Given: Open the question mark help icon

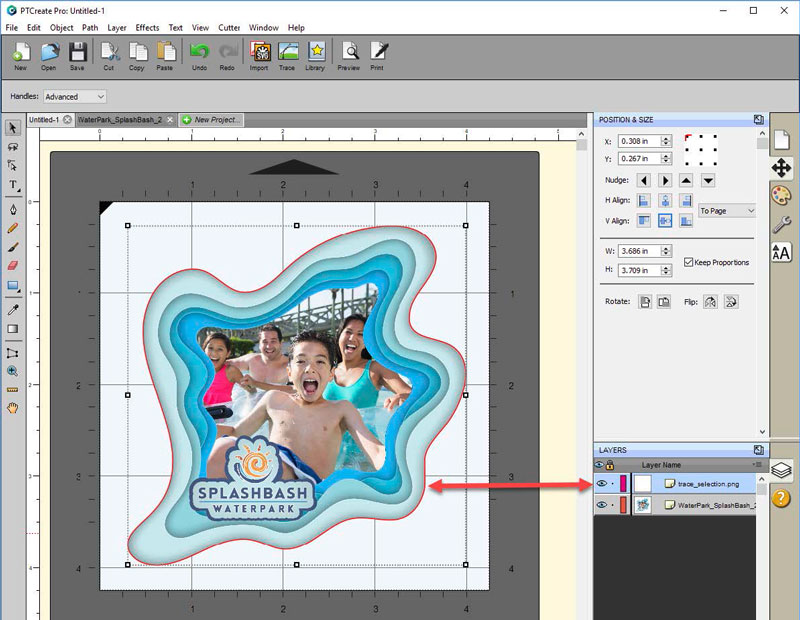Looking at the screenshot, I should click(781, 498).
